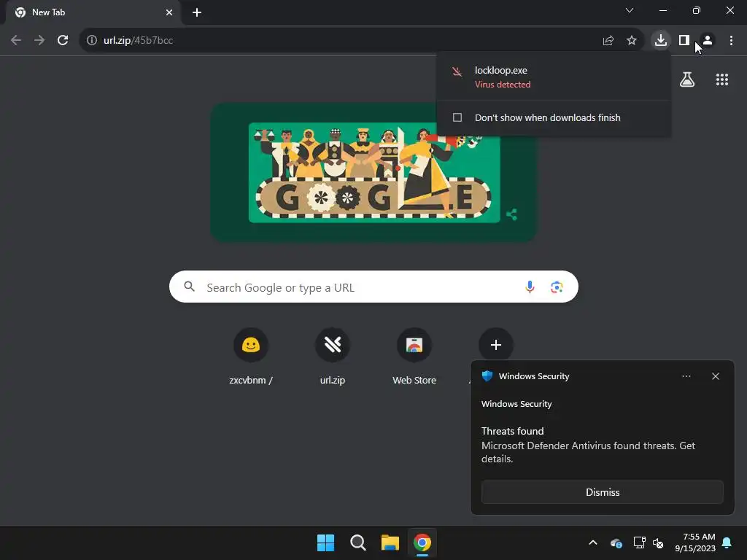This screenshot has width=747, height=560.
Task: Share this page icon
Action: point(608,41)
